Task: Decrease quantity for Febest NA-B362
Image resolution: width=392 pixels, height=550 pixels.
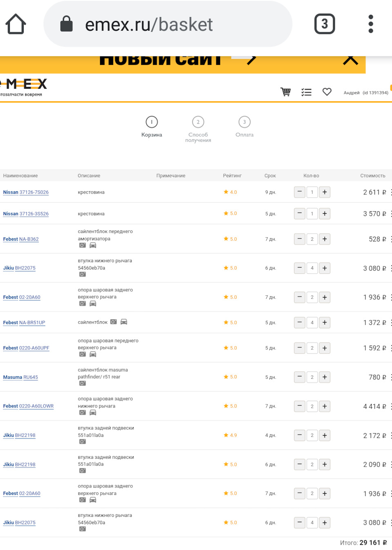Action: (x=300, y=239)
